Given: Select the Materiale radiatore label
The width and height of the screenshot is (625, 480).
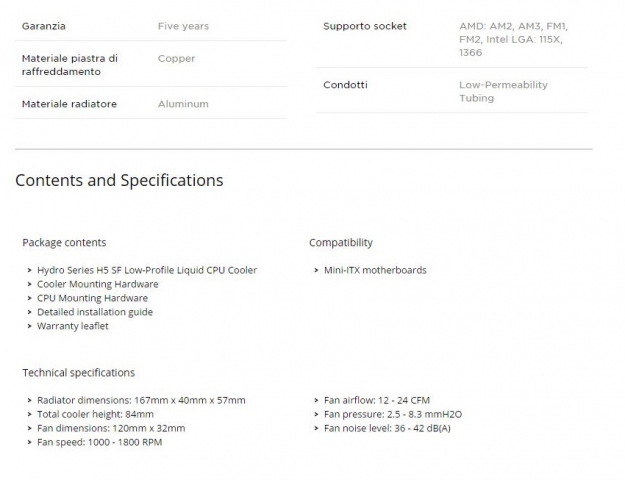Looking at the screenshot, I should tap(69, 104).
